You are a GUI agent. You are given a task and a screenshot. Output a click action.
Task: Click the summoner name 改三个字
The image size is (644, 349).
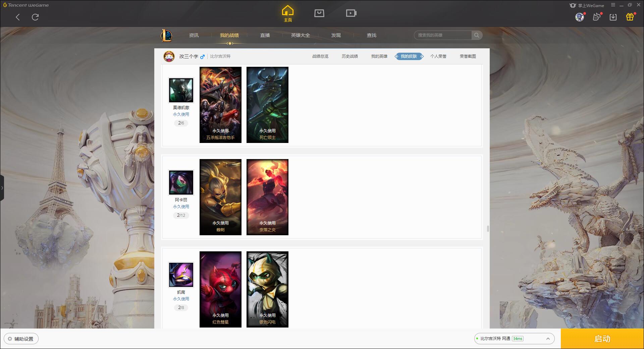click(x=189, y=56)
